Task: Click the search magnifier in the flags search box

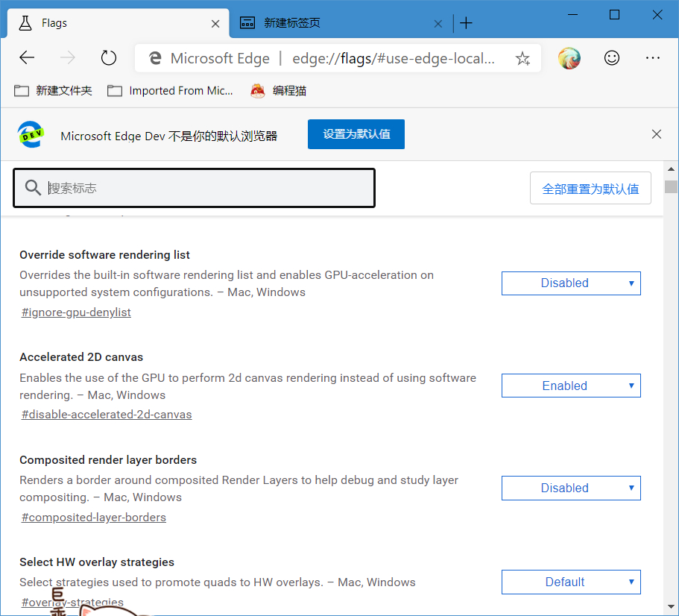Action: (x=33, y=187)
